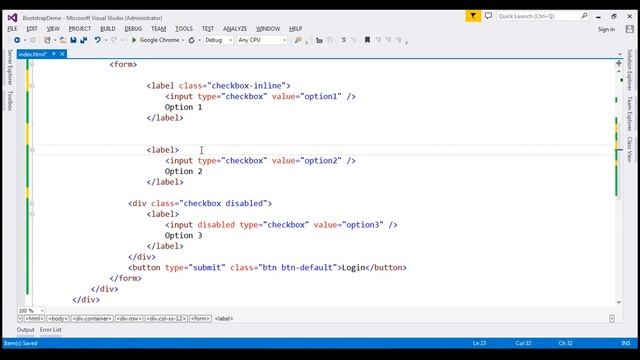
Task: Click the Navigate Backward toolbar icon
Action: click(17, 40)
